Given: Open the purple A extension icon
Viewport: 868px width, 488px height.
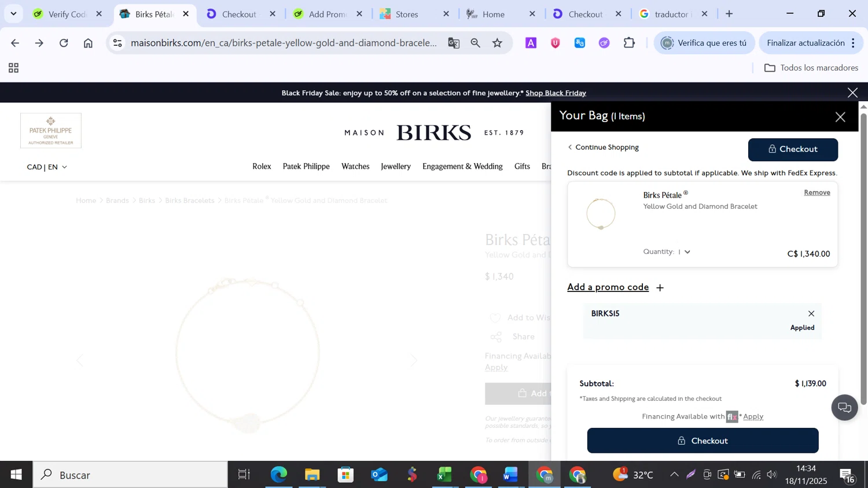Looking at the screenshot, I should pyautogui.click(x=531, y=43).
